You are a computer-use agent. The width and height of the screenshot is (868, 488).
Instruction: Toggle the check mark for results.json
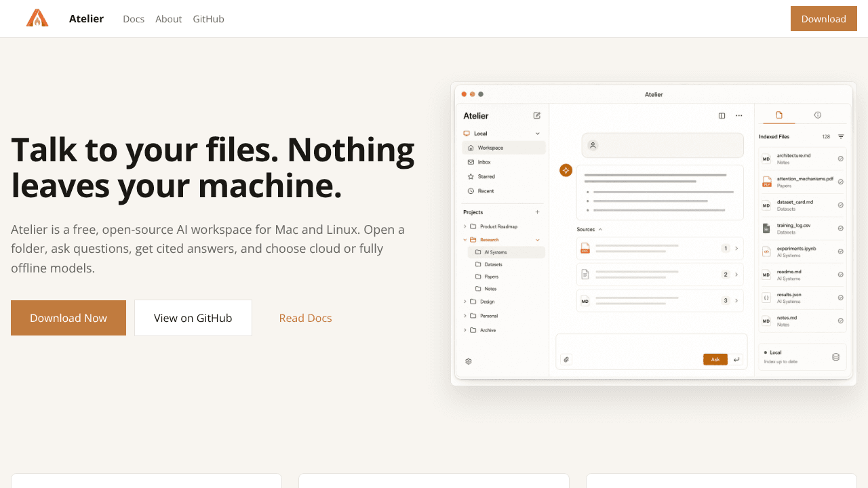[841, 298]
